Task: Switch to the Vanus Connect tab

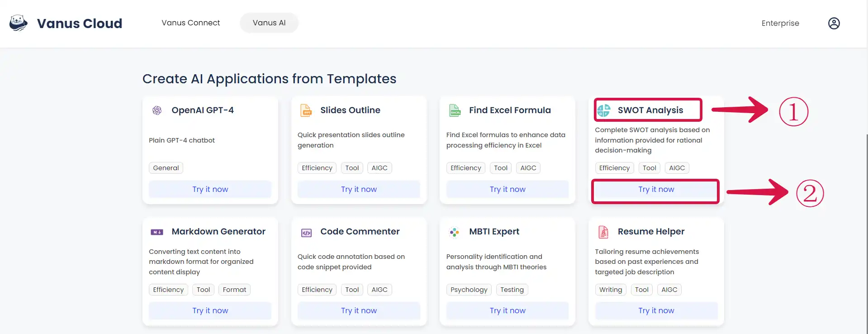Action: [x=191, y=23]
